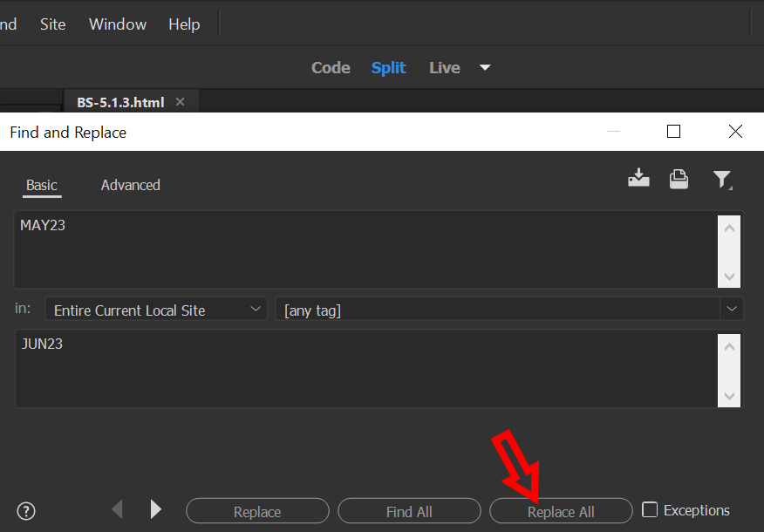
Task: Click the previous search result arrow
Action: click(x=117, y=509)
